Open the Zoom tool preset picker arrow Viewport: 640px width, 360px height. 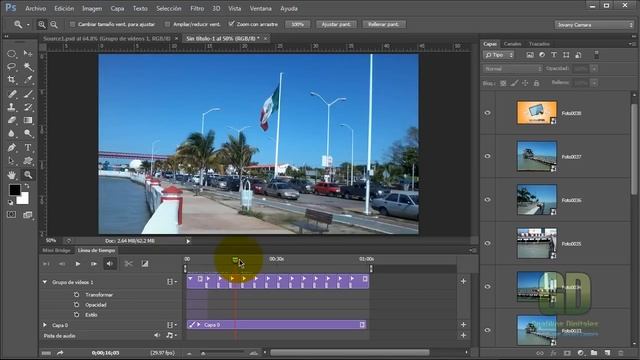tap(28, 25)
